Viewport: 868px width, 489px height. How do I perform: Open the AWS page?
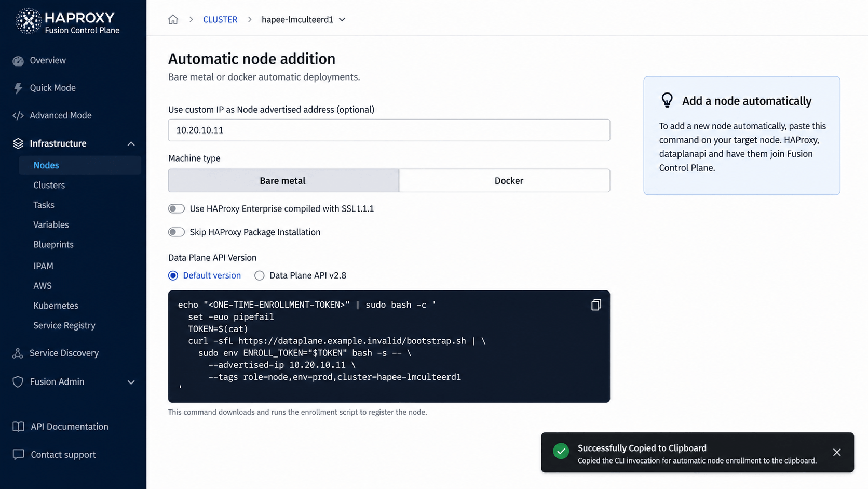(43, 286)
